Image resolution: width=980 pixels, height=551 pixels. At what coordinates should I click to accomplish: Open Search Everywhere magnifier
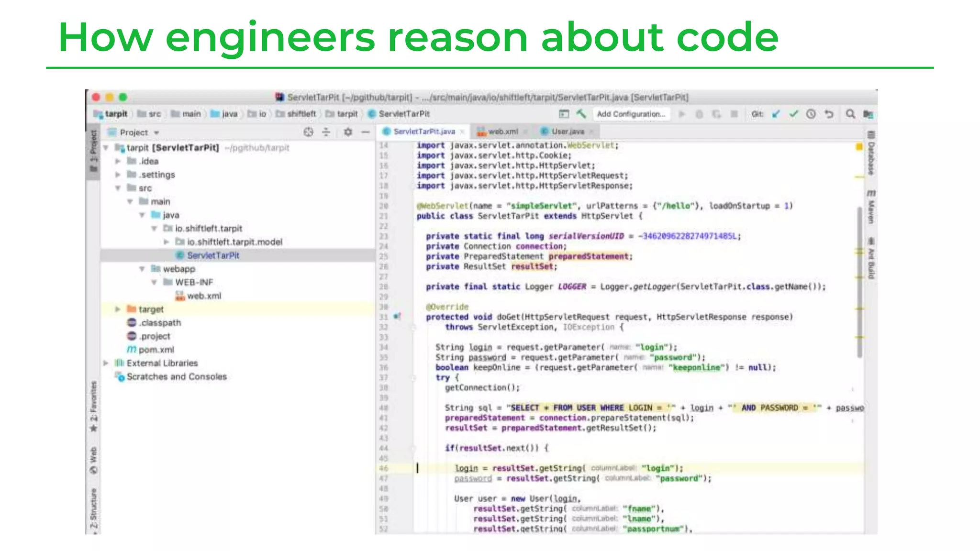(x=850, y=114)
